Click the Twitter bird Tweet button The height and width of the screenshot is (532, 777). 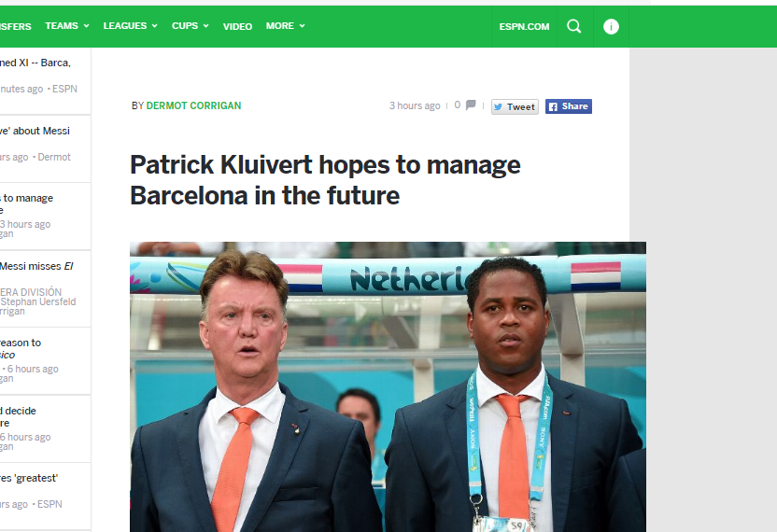pyautogui.click(x=515, y=106)
